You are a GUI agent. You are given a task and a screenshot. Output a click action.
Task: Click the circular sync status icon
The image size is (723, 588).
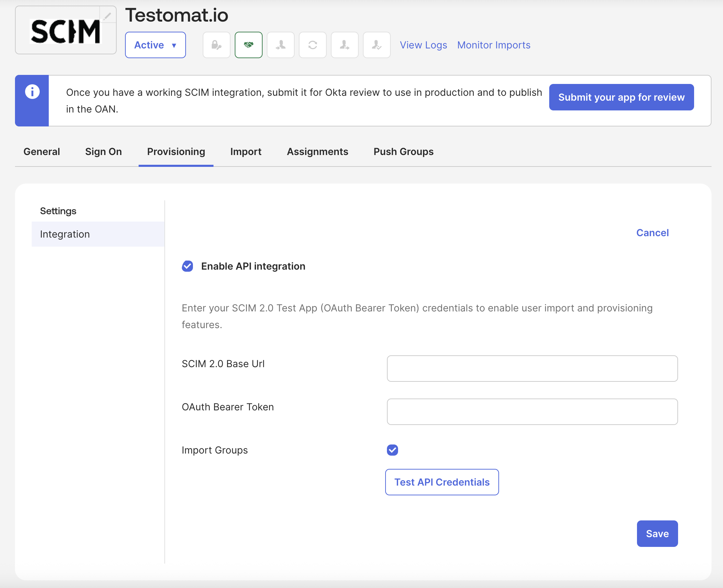point(312,45)
